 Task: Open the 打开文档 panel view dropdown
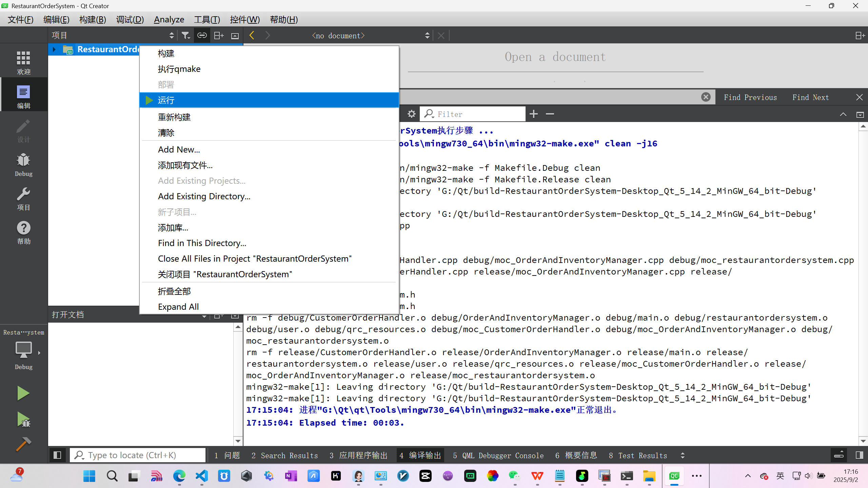[x=204, y=316]
